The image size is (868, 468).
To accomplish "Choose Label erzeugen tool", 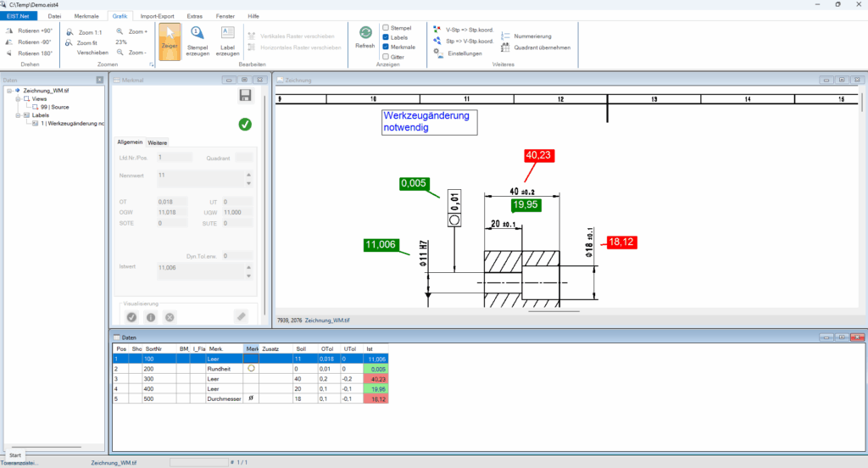I will click(227, 42).
